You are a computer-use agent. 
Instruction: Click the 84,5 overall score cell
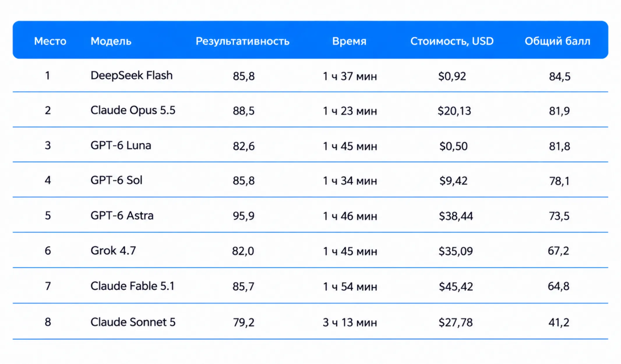tap(560, 76)
